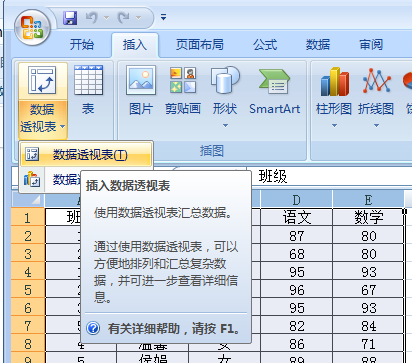Click cell E5 containing 67

pyautogui.click(x=368, y=290)
